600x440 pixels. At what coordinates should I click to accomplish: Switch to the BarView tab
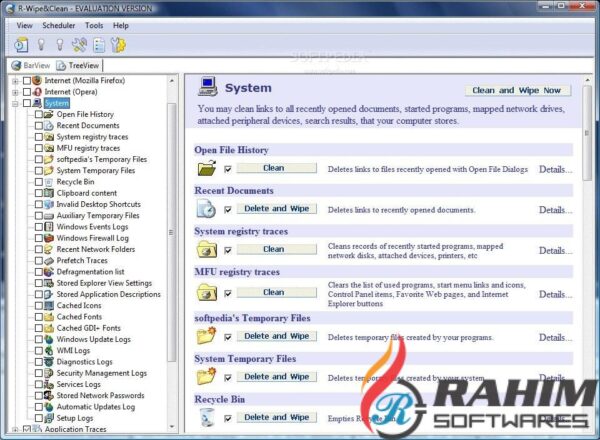[31, 65]
